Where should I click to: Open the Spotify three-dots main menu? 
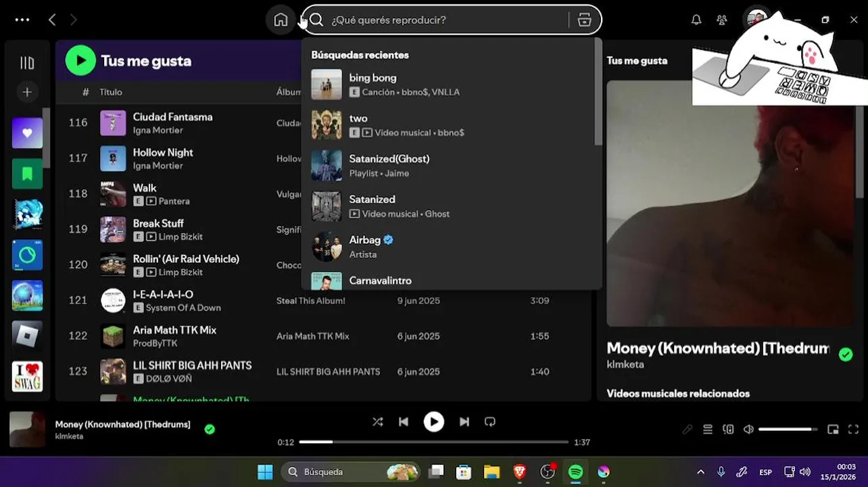click(22, 20)
